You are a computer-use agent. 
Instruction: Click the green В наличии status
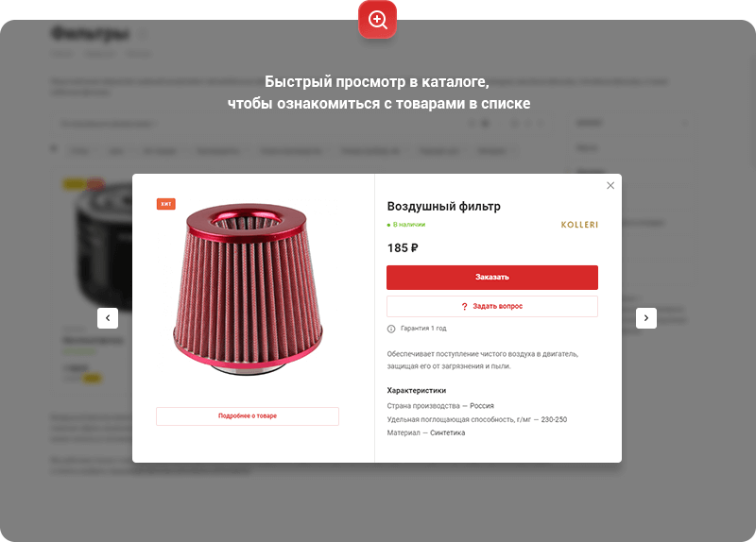point(406,225)
